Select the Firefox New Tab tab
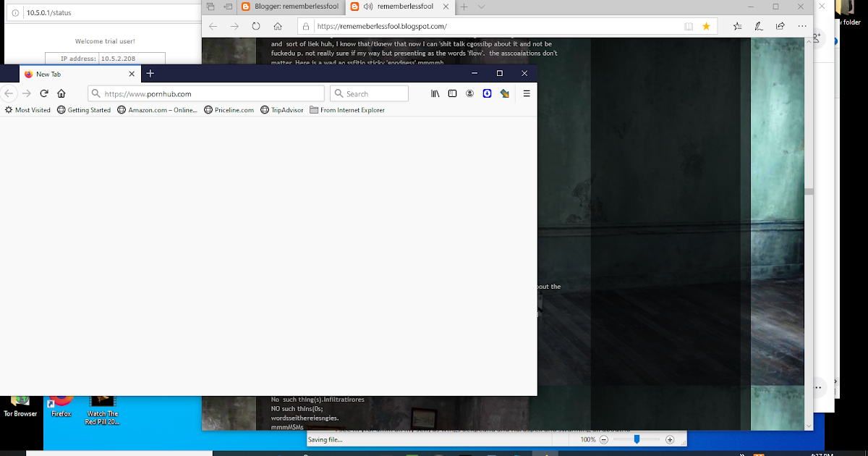The height and width of the screenshot is (456, 868). (x=80, y=74)
